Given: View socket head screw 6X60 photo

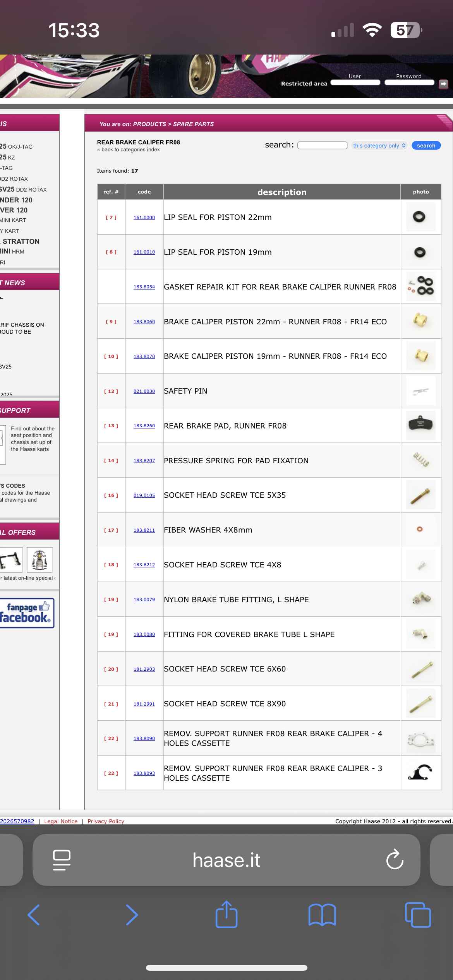Looking at the screenshot, I should (x=421, y=669).
